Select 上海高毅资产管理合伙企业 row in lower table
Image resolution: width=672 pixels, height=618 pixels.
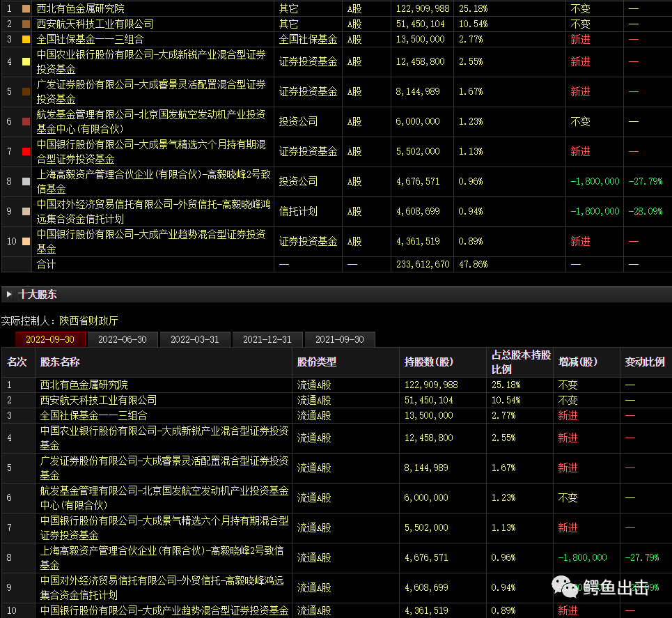click(x=162, y=557)
